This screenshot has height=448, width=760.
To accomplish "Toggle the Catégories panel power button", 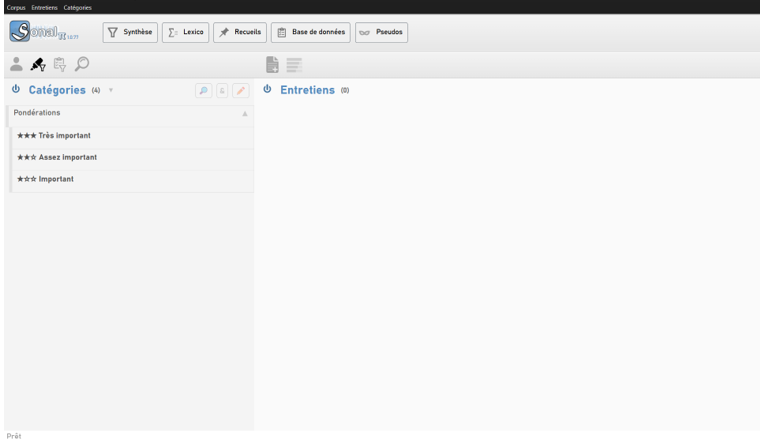I will pyautogui.click(x=16, y=89).
